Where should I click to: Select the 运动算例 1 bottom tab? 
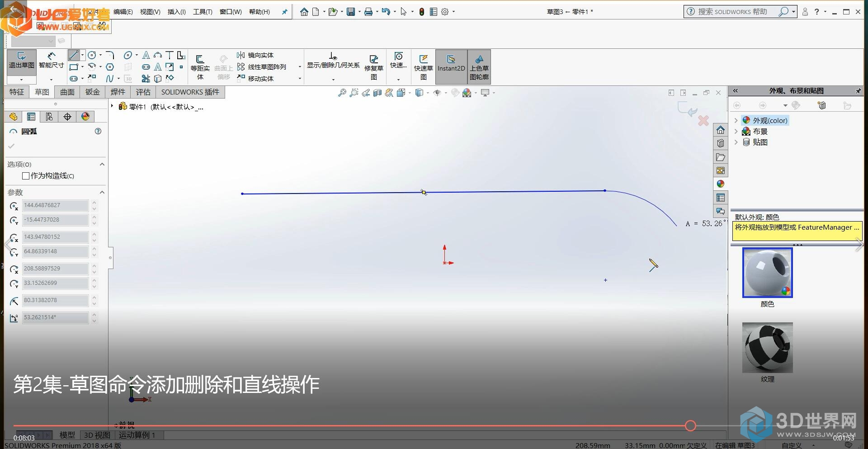click(x=137, y=435)
